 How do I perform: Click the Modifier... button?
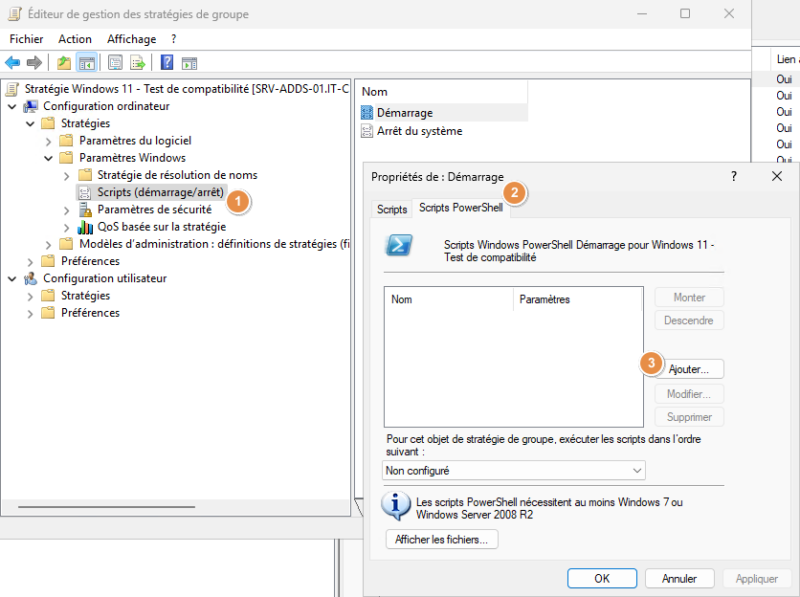[689, 394]
